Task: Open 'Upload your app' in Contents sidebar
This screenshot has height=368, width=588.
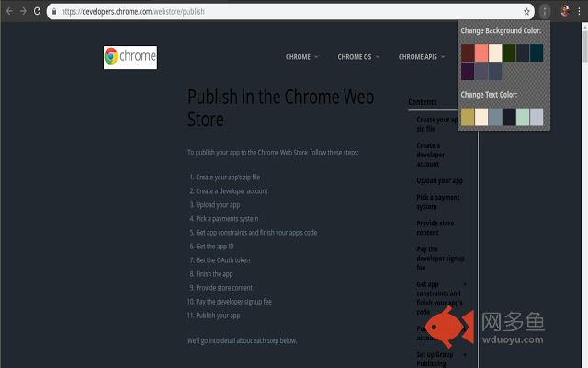Action: [x=439, y=181]
